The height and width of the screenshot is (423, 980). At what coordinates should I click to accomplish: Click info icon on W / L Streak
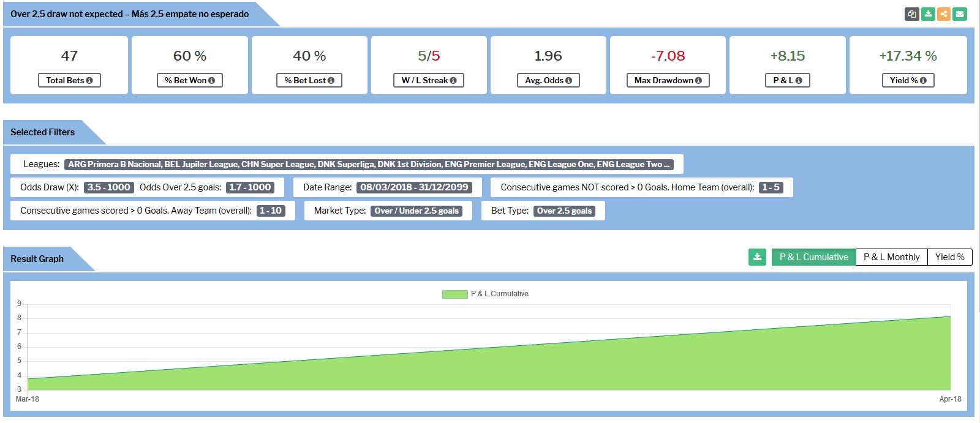coord(453,81)
